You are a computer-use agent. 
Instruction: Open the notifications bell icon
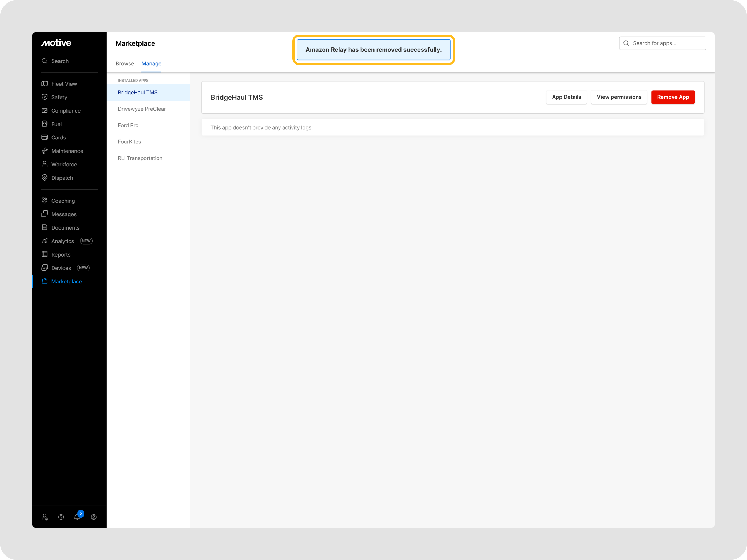(x=77, y=517)
